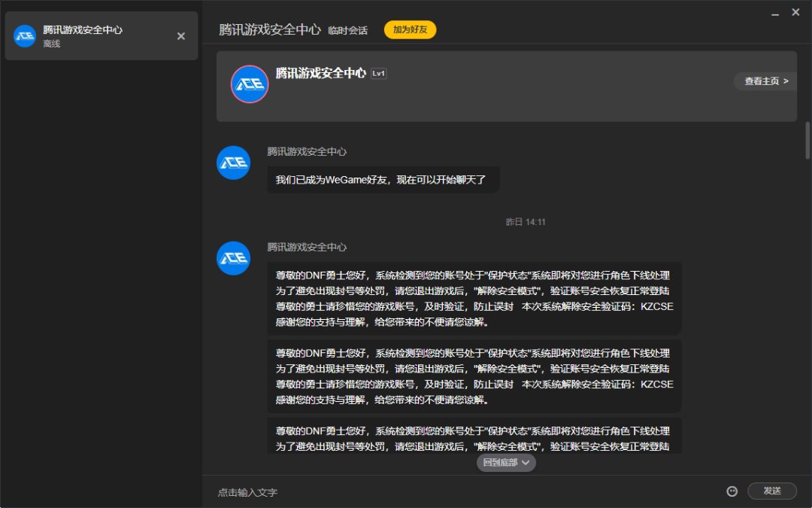Screen dimensions: 812x508
Task: Add contact via 加为好友 button
Action: click(411, 29)
